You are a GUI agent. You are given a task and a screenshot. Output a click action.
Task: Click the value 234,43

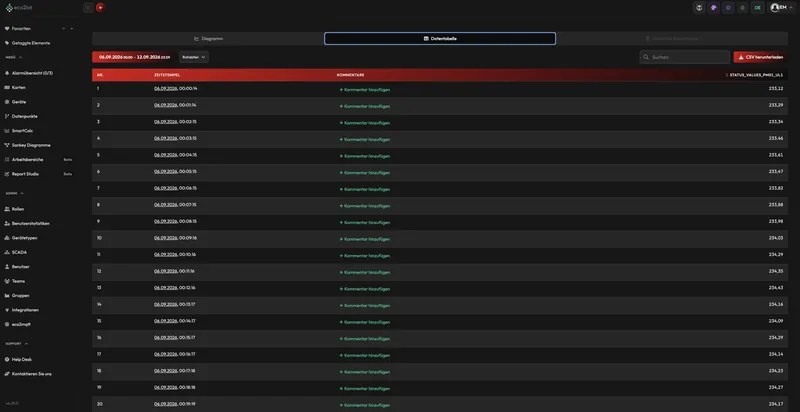(776, 288)
